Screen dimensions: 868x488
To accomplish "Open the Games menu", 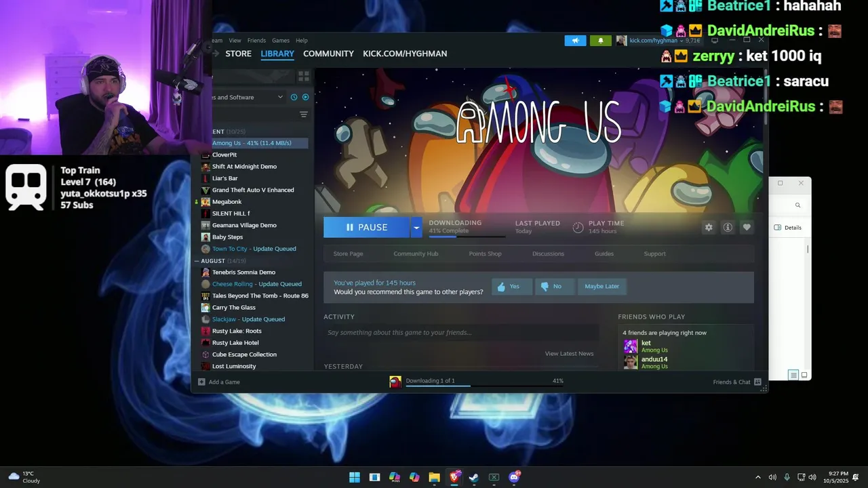I will [x=281, y=41].
